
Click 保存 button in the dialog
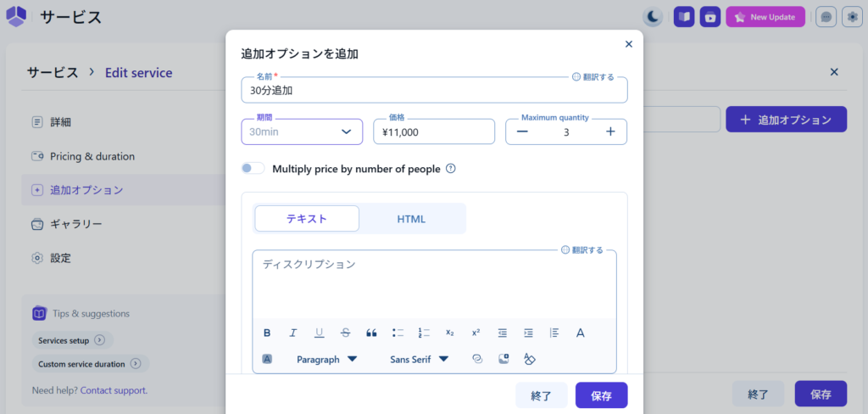(x=601, y=395)
